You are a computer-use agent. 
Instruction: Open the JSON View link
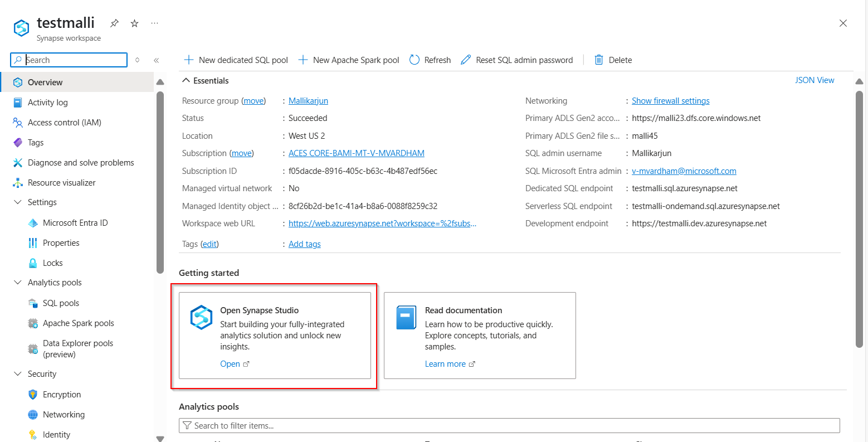click(x=815, y=80)
